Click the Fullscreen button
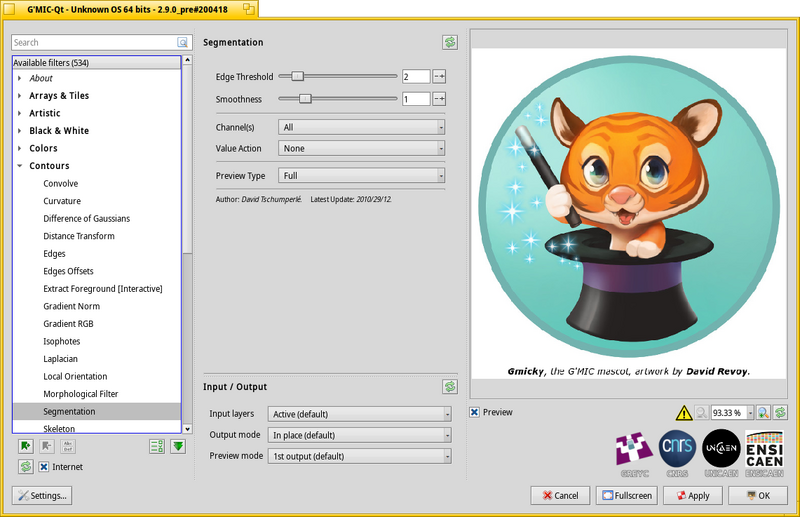 pyautogui.click(x=627, y=496)
